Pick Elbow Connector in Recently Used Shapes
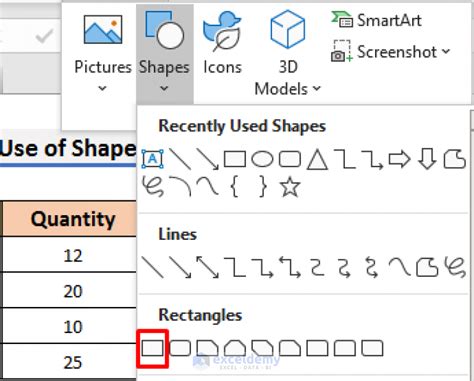This screenshot has height=381, width=474. tap(345, 159)
